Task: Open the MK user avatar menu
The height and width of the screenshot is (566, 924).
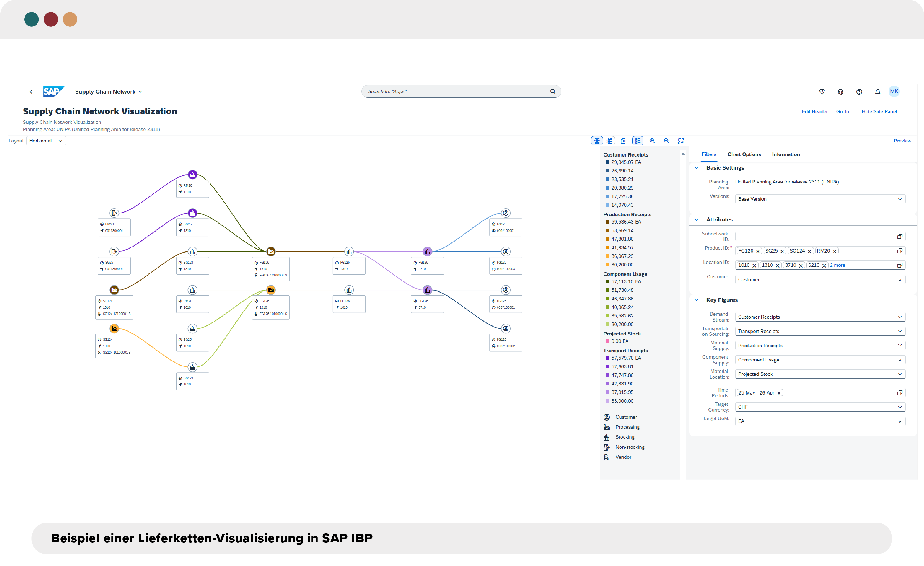Action: (894, 91)
